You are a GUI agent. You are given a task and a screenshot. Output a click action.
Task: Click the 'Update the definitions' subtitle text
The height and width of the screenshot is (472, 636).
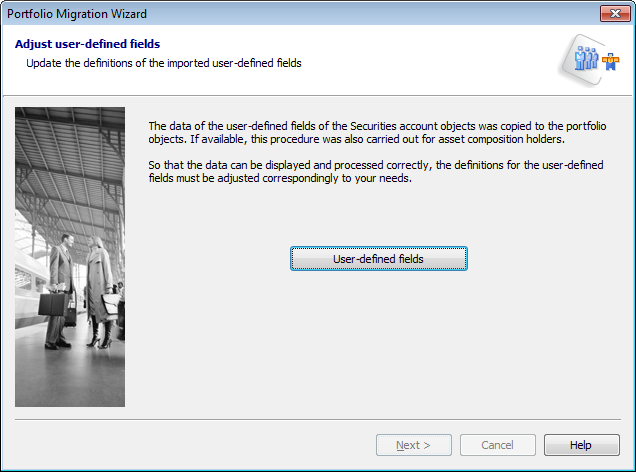163,63
